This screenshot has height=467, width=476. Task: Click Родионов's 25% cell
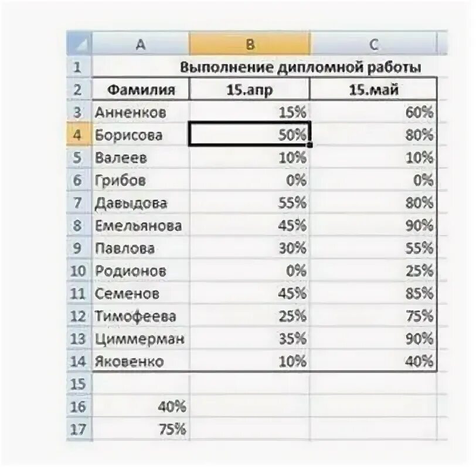tap(373, 270)
